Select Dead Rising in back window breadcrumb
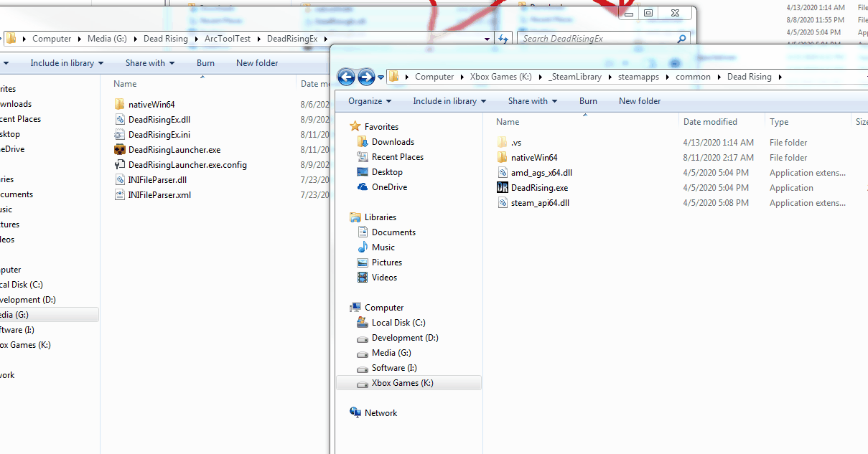Image resolution: width=868 pixels, height=454 pixels. (x=166, y=39)
